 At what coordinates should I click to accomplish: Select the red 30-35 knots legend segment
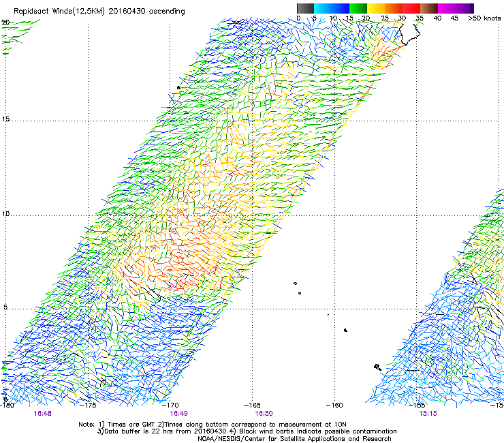coord(411,8)
